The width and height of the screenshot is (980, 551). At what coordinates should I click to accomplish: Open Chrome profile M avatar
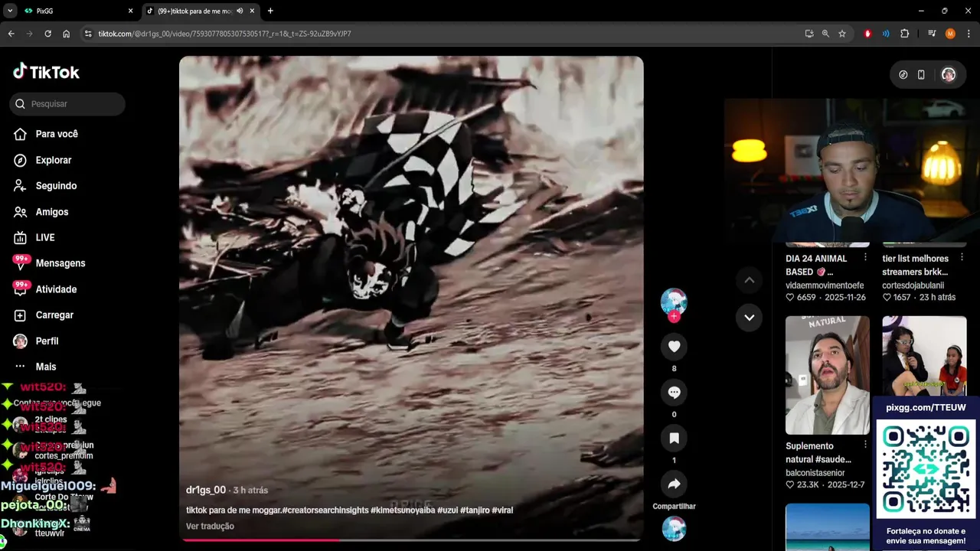950,34
